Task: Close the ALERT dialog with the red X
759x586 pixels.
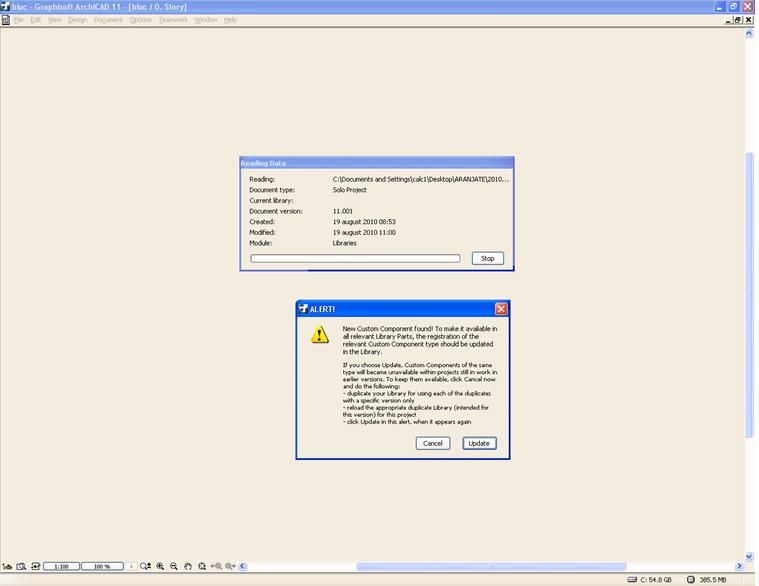Action: 501,309
